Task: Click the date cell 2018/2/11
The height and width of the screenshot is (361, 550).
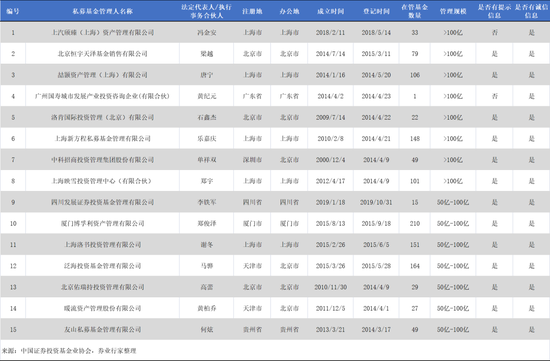Action: [x=330, y=33]
